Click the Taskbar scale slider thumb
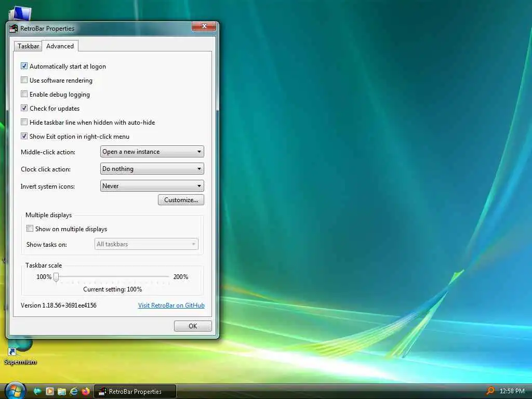 (56, 277)
